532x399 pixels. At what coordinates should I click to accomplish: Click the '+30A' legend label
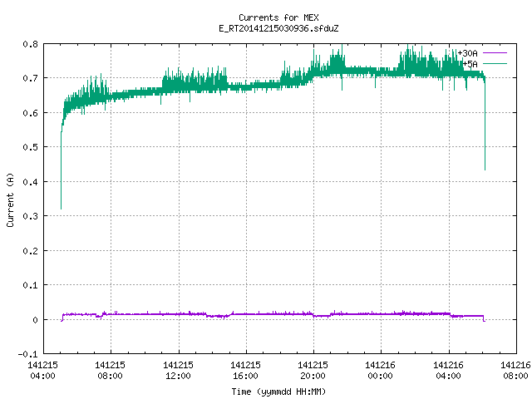pos(467,53)
